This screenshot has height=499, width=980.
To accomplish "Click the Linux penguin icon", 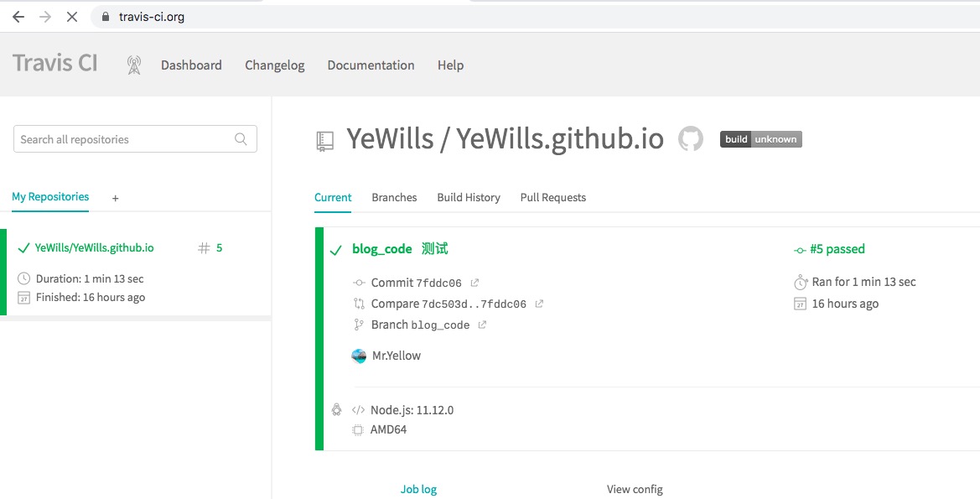I will coord(337,410).
